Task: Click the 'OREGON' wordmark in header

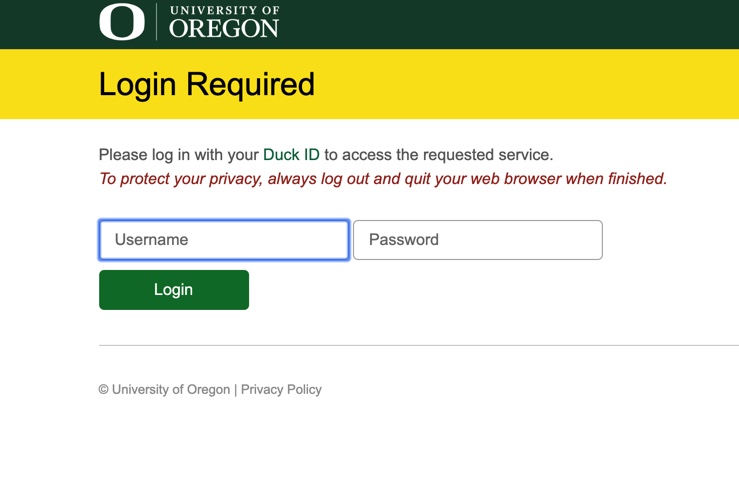Action: tap(224, 29)
